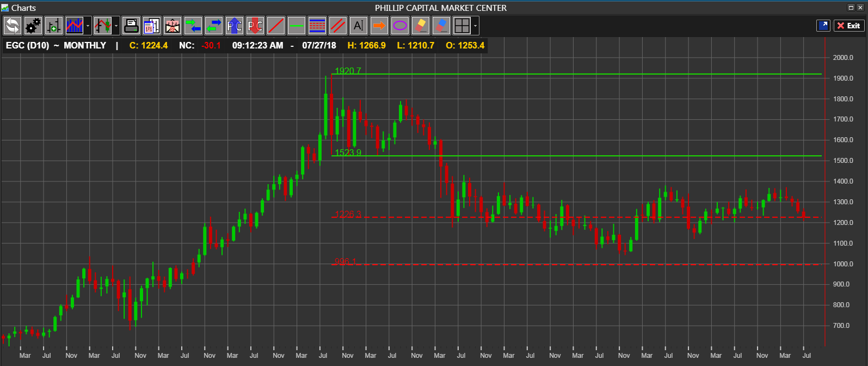
Task: Click the low price L: 1210.7
Action: tap(416, 45)
